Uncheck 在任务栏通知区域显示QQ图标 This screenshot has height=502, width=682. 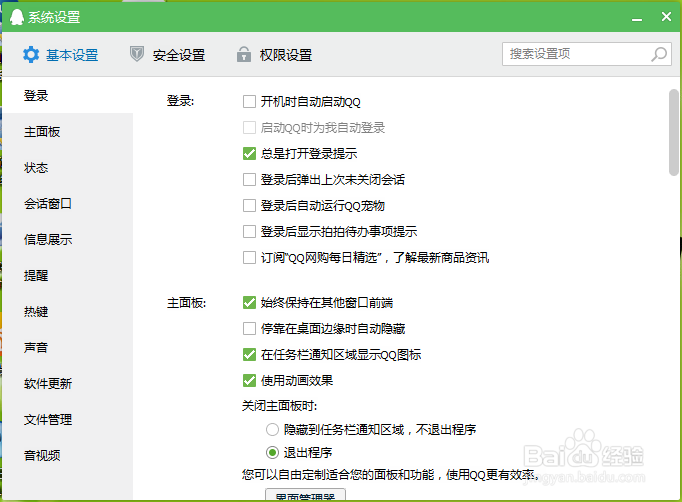[249, 355]
